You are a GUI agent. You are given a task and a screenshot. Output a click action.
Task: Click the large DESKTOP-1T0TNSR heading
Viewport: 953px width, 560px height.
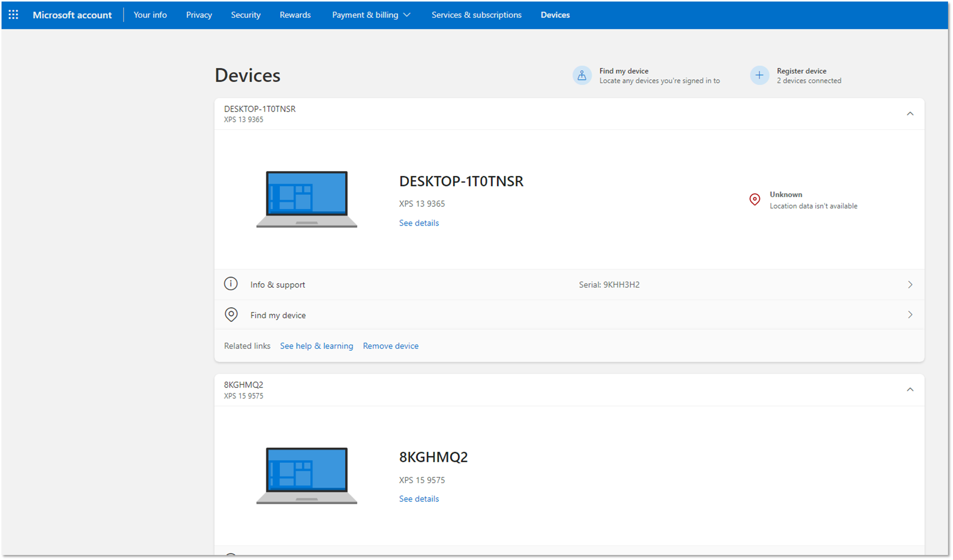coord(461,181)
